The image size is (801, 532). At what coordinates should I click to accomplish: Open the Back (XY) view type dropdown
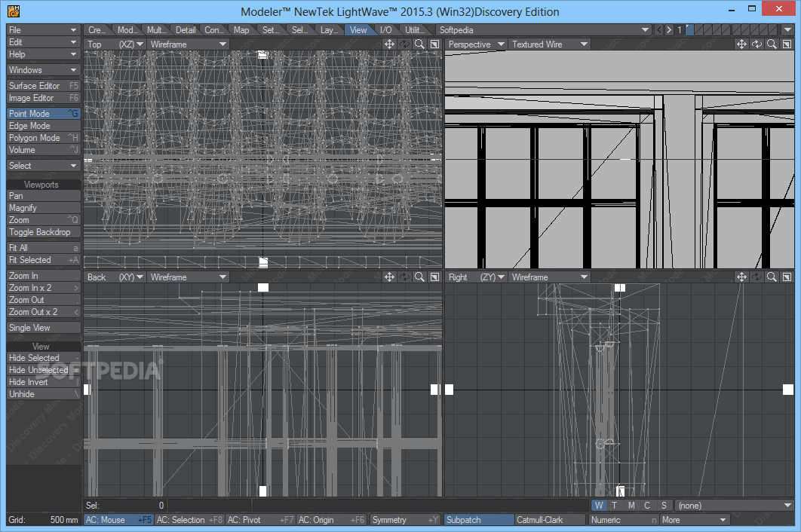click(115, 277)
